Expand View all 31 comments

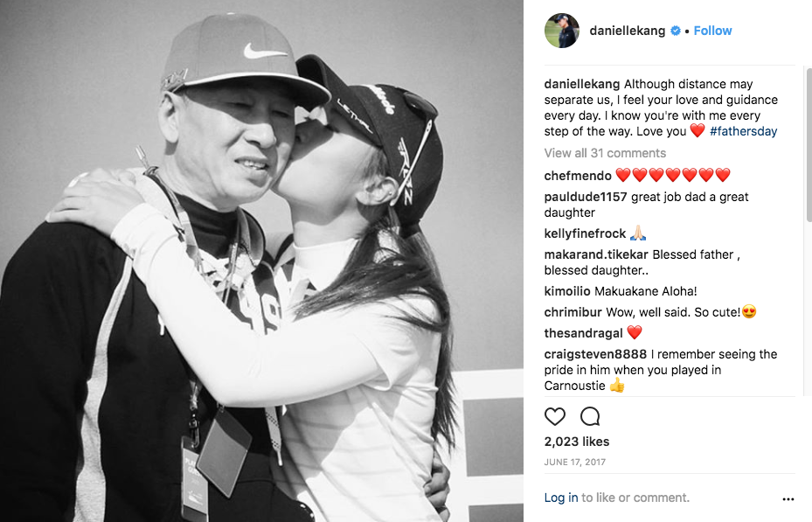[x=605, y=153]
